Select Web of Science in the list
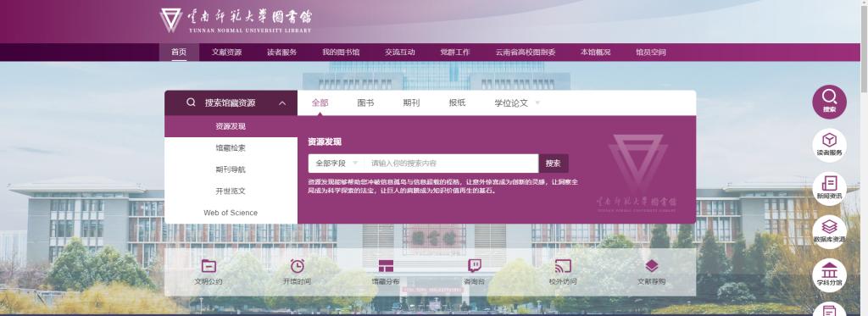Screen dimensions: 868x316 tap(231, 213)
